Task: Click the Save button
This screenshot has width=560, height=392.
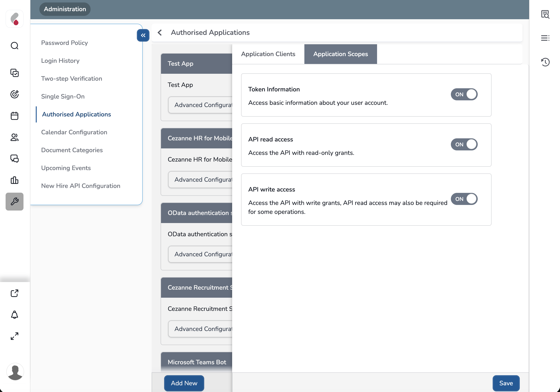Action: pyautogui.click(x=506, y=383)
